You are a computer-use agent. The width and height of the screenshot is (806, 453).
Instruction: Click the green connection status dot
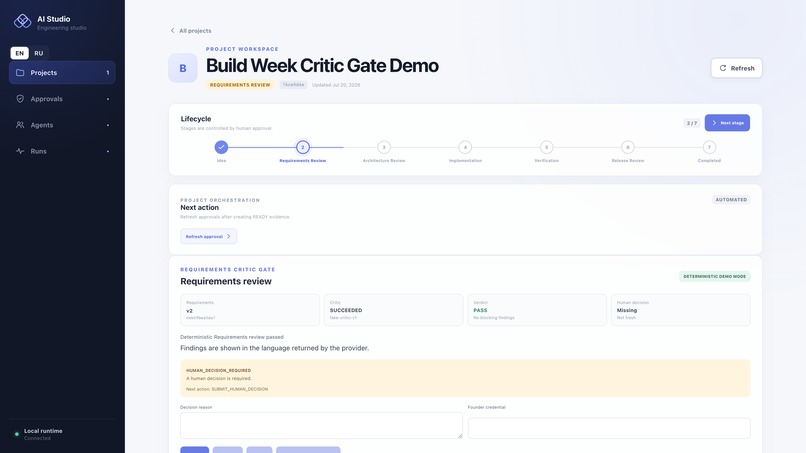click(x=16, y=434)
